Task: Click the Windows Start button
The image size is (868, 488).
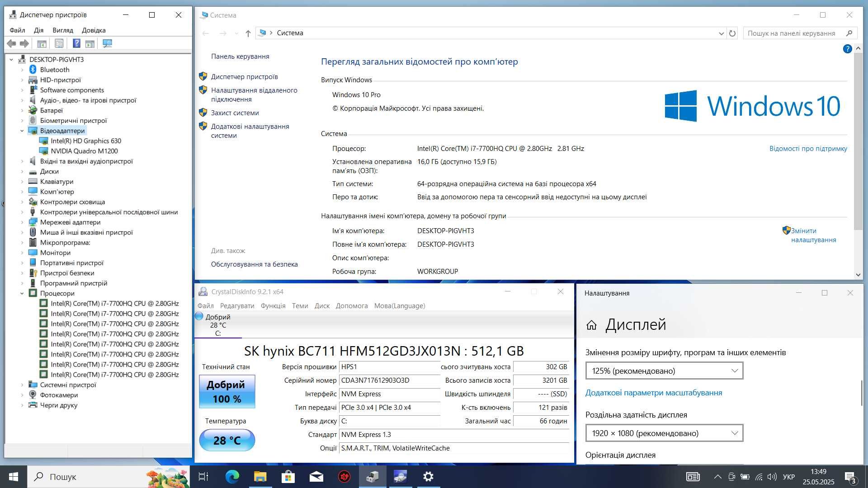Action: [14, 477]
